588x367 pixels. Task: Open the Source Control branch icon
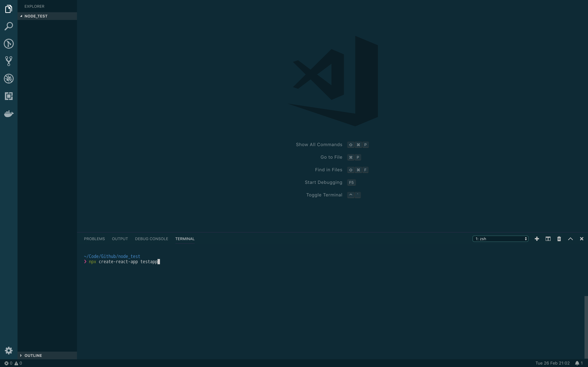point(9,61)
